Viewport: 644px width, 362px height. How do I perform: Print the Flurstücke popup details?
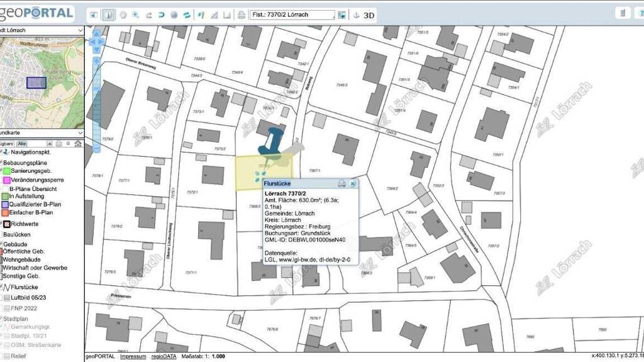pyautogui.click(x=341, y=184)
